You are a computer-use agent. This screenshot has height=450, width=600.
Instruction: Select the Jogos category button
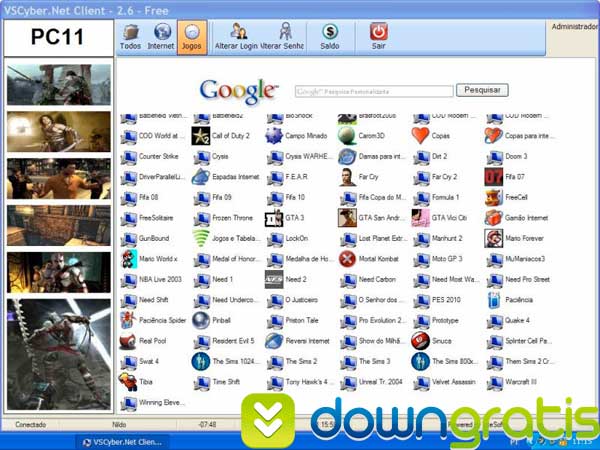coord(192,38)
